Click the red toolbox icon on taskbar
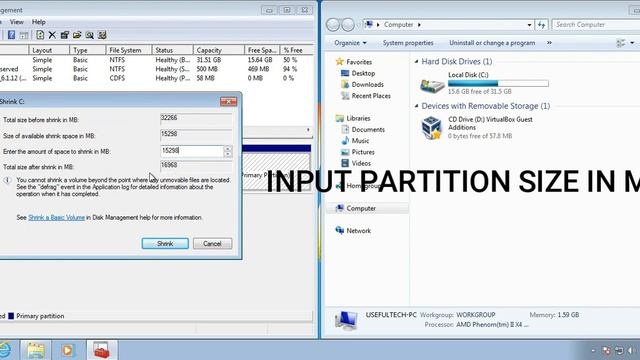This screenshot has height=360, width=640. 102,350
